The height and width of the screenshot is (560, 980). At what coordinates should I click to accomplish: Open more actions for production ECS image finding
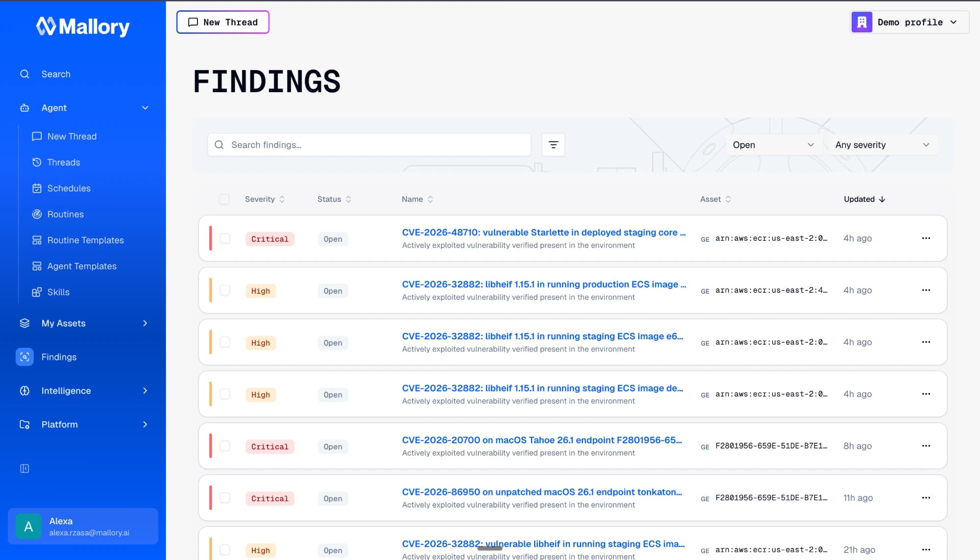click(x=926, y=290)
